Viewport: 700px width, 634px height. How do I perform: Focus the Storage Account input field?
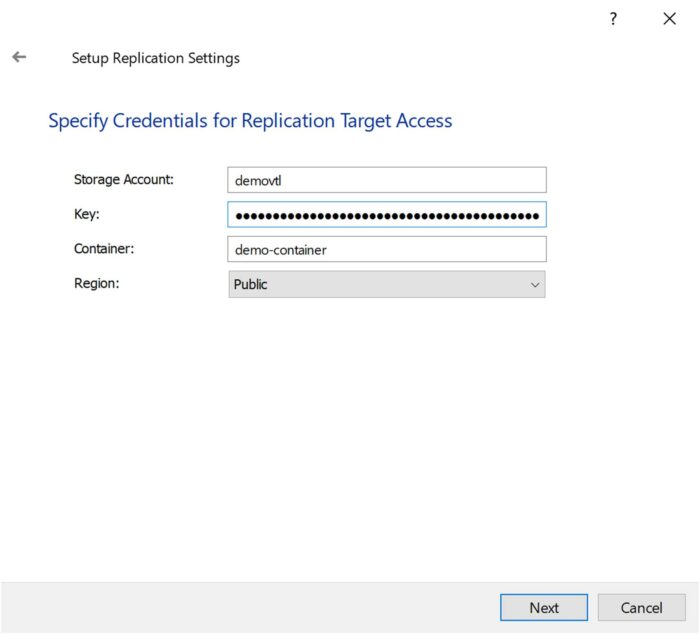click(x=386, y=180)
